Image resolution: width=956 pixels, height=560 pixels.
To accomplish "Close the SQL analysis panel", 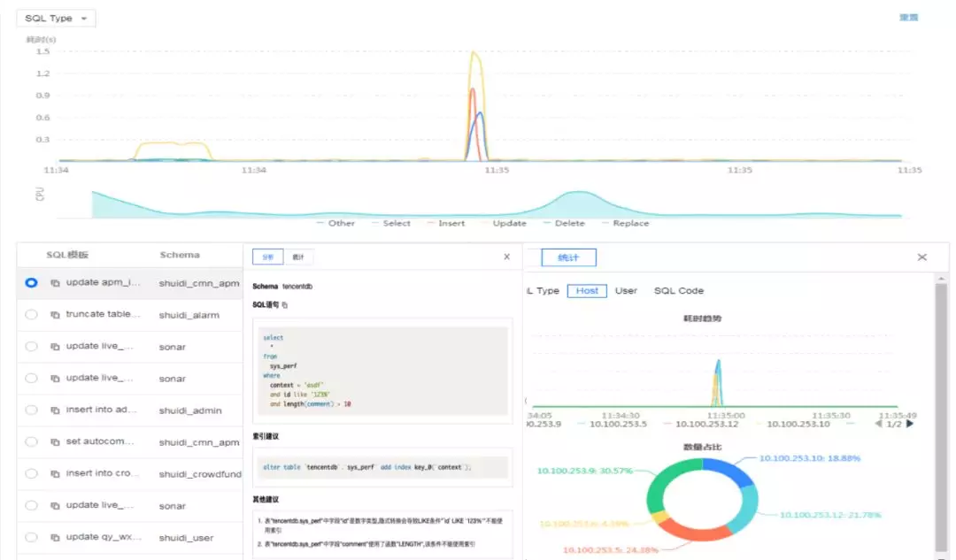I will [x=506, y=257].
